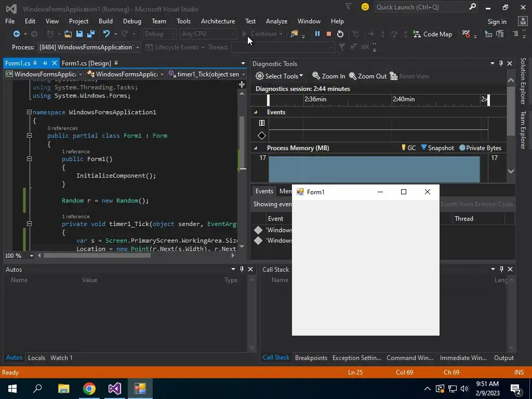This screenshot has height=399, width=532.
Task: Select the Events tab in Diagnostic Tools
Action: (x=264, y=191)
